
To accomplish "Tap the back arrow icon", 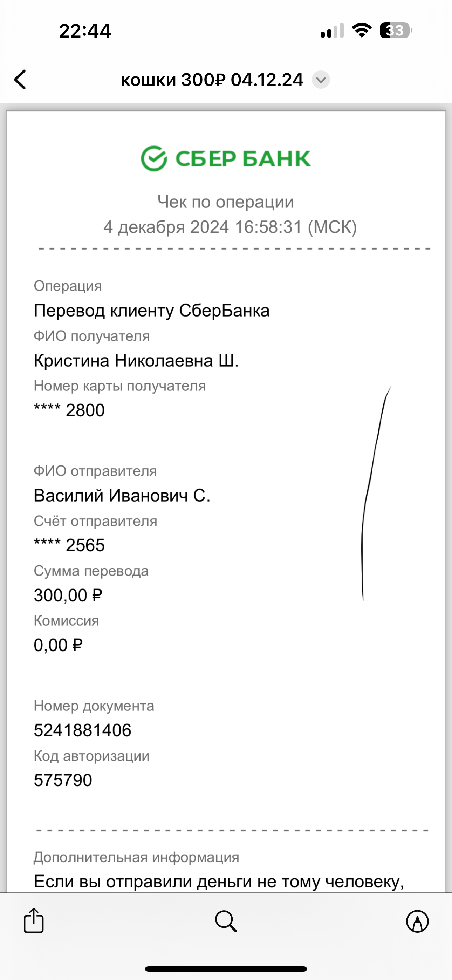I will coord(20,80).
